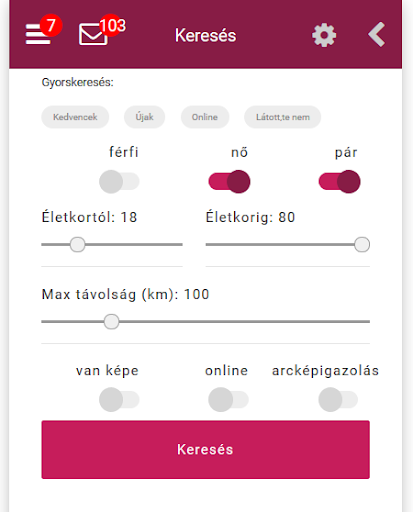This screenshot has height=512, width=413.
Task: Turn off the pár toggle
Action: [339, 182]
